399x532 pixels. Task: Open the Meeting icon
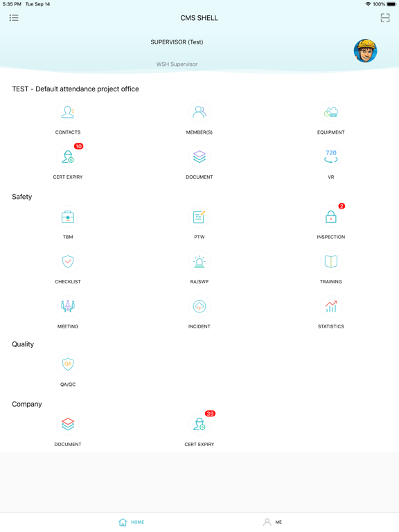pos(68,306)
